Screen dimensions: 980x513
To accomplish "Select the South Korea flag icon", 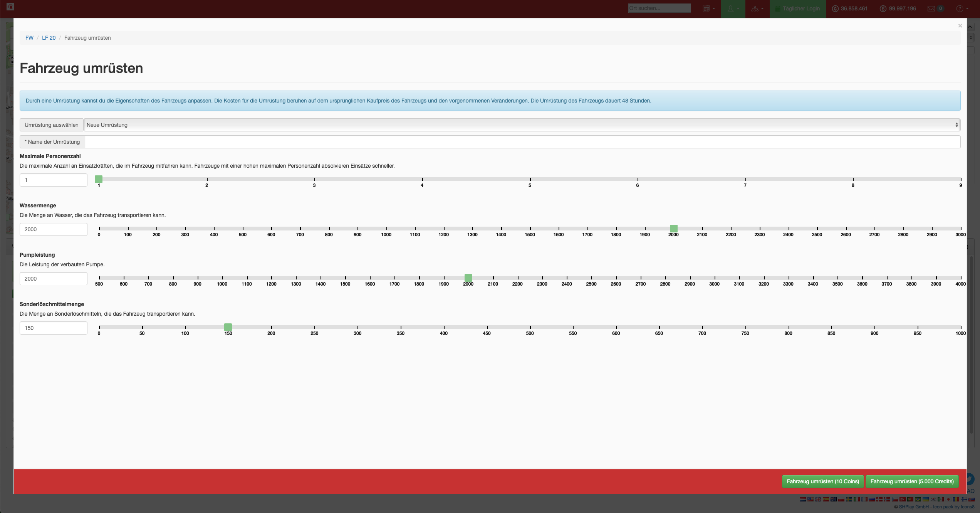I will pos(933,499).
